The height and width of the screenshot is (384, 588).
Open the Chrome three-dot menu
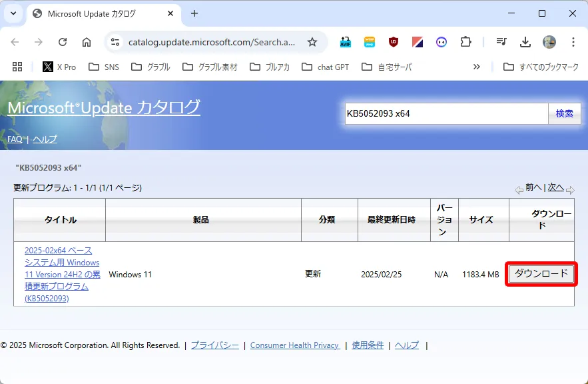(573, 42)
